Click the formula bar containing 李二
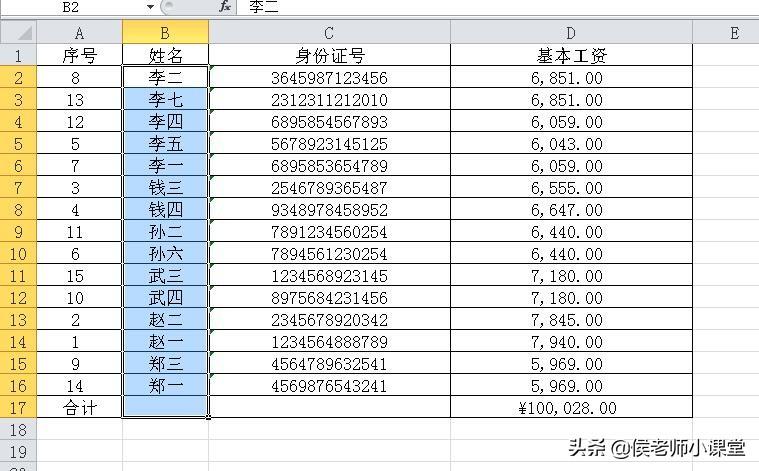759x471 pixels. 498,7
